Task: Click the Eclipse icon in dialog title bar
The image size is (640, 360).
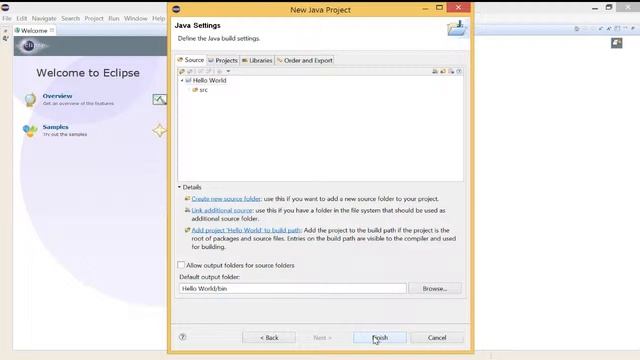Action: point(176,9)
